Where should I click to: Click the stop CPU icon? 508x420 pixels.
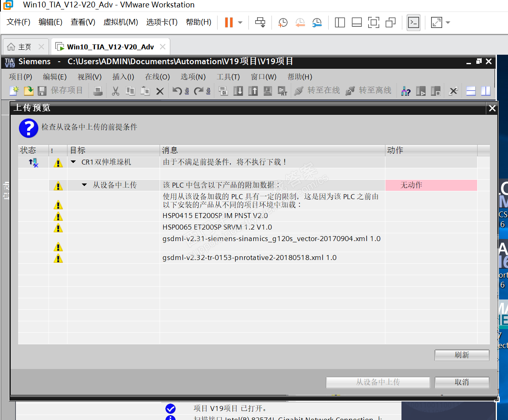point(436,91)
